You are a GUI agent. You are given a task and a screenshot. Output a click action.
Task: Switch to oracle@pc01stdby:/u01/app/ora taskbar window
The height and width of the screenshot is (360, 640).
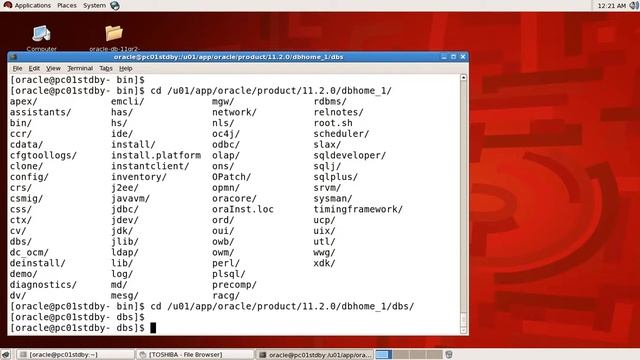tap(315, 355)
